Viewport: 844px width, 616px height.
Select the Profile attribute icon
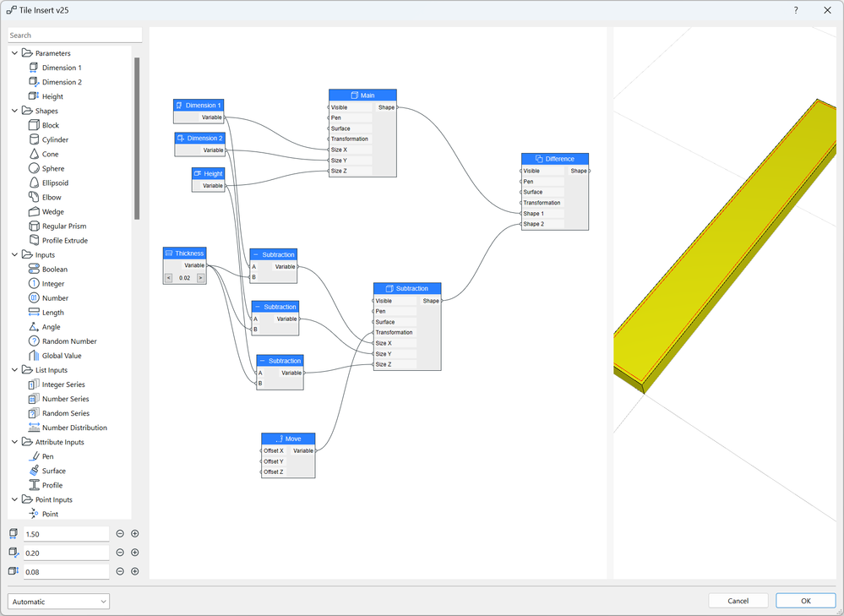[34, 485]
